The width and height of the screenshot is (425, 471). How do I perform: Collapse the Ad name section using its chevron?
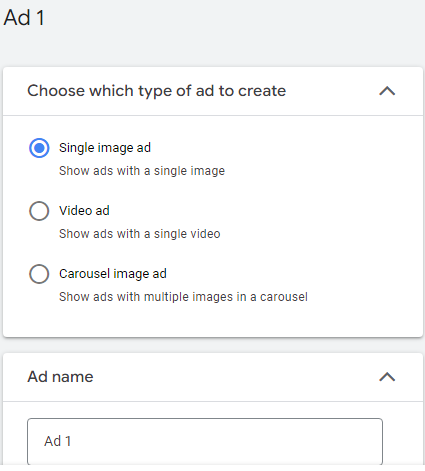[387, 377]
